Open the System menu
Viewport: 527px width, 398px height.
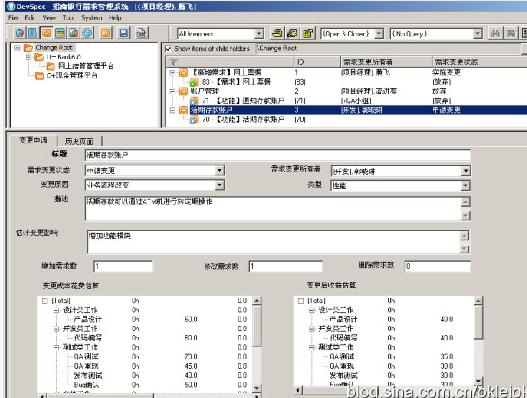click(92, 18)
